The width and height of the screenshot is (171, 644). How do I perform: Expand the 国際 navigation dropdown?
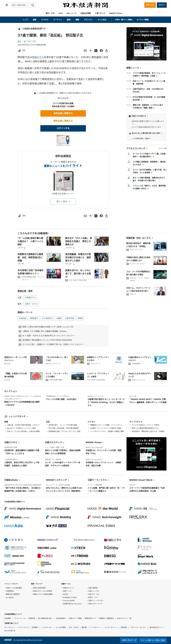point(78,19)
